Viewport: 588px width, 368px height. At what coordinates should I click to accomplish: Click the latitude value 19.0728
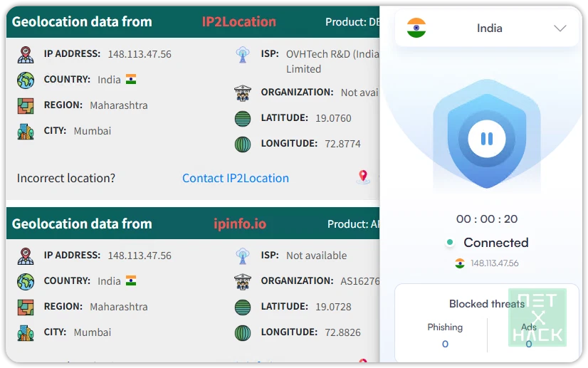tap(333, 307)
